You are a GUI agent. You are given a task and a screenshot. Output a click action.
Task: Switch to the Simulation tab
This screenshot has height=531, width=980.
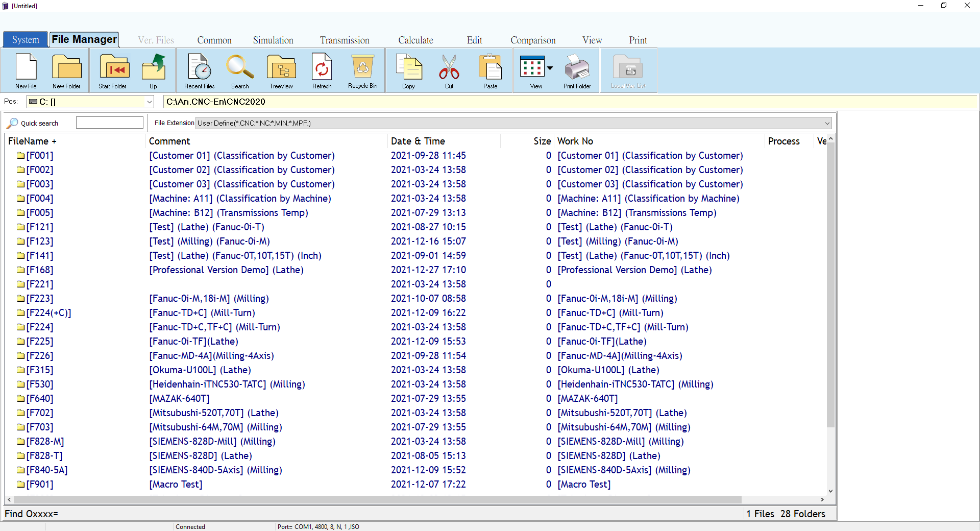(273, 40)
